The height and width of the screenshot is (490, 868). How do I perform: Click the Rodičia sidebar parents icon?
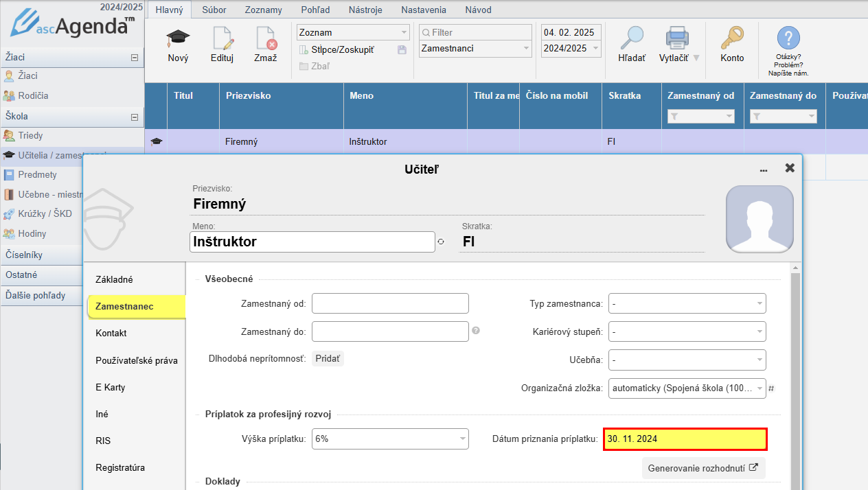(9, 96)
